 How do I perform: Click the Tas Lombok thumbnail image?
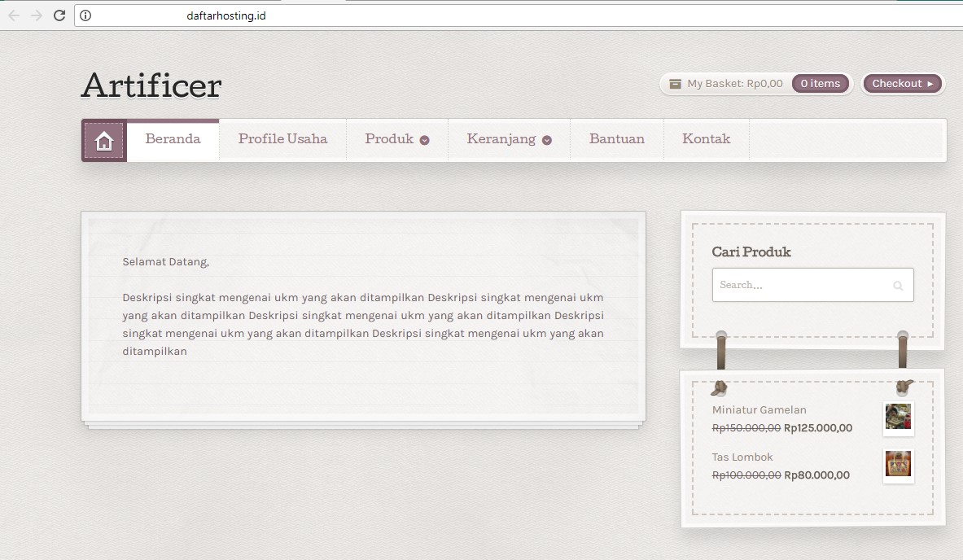[x=898, y=465]
